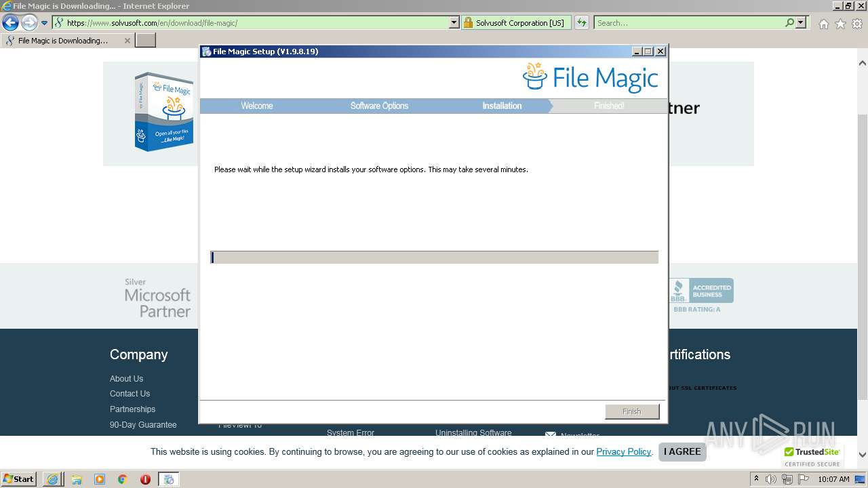Click the search magnifier icon

tap(789, 23)
